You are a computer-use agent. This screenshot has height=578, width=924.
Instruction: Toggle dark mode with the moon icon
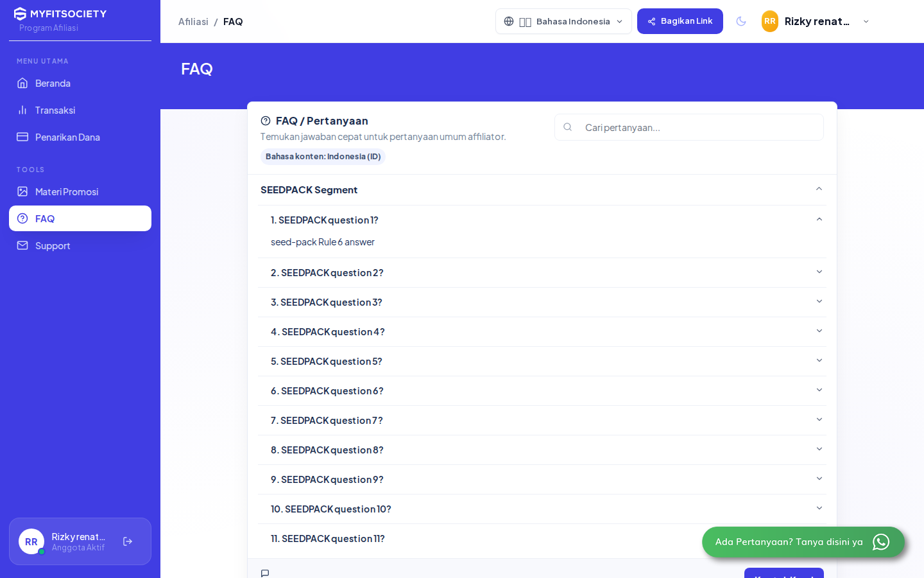pyautogui.click(x=741, y=21)
